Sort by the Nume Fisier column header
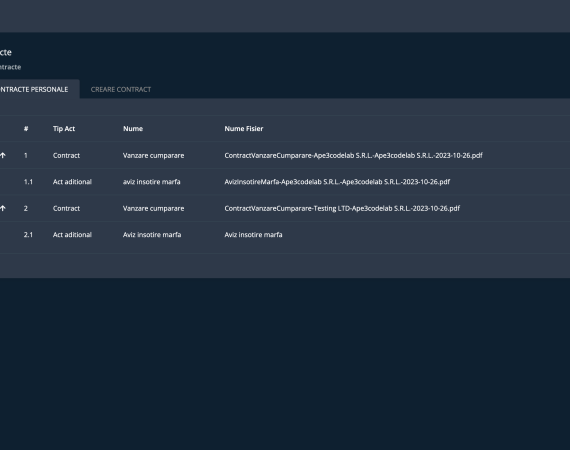This screenshot has height=450, width=570. coord(244,129)
